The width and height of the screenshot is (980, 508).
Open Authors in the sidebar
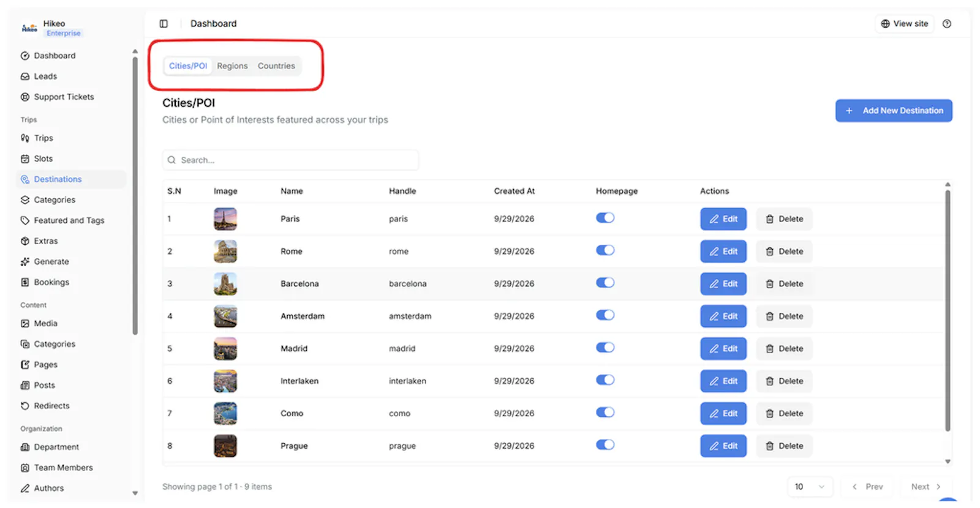(42, 488)
